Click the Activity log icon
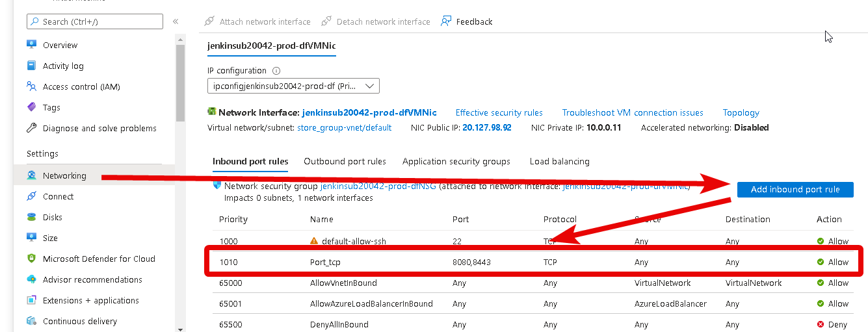 point(31,66)
